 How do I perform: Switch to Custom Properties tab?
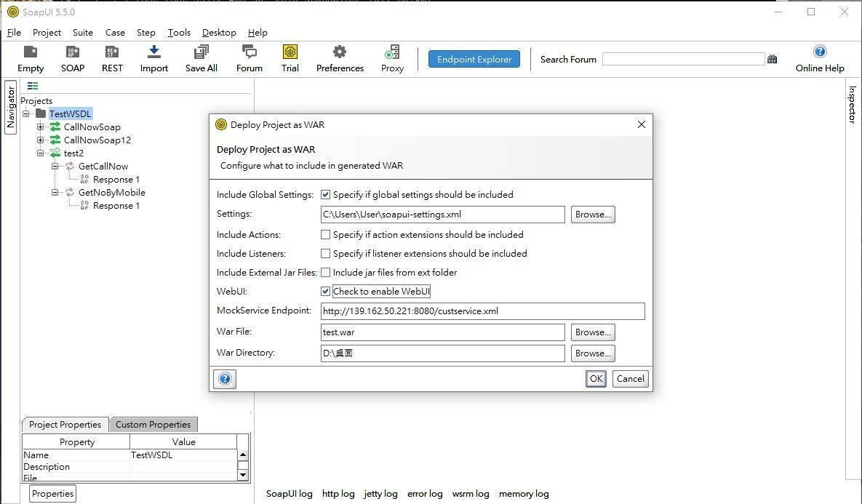[153, 424]
